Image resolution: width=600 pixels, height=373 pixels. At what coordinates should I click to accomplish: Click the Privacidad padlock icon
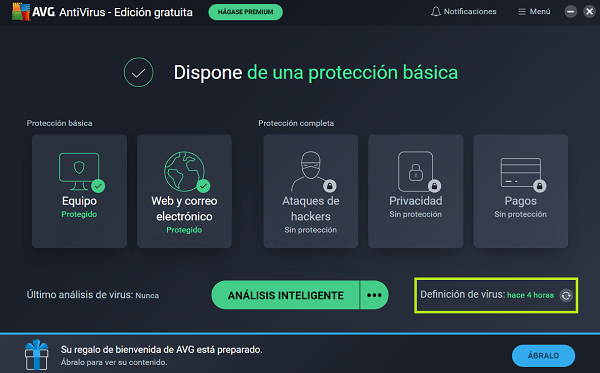point(416,171)
